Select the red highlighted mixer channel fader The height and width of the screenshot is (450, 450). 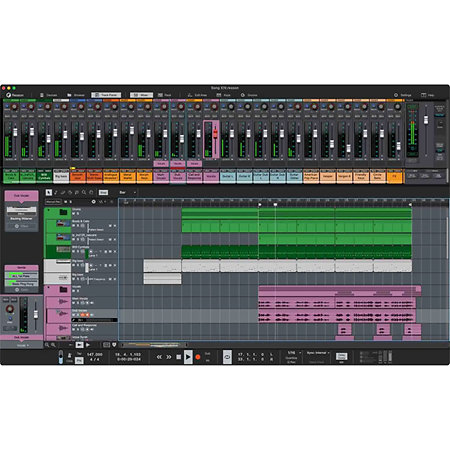(x=215, y=134)
